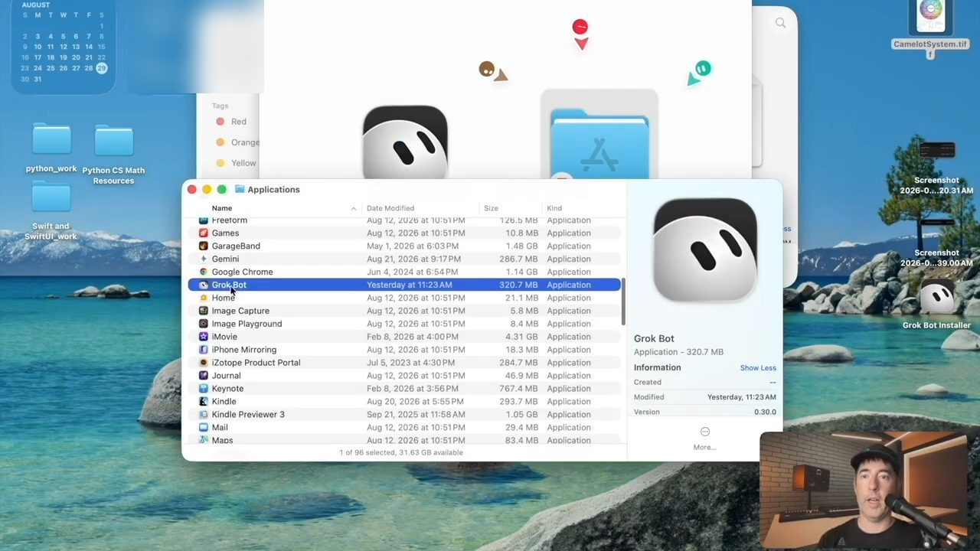Click the Keynote app icon
Image resolution: width=980 pixels, height=551 pixels.
(203, 389)
